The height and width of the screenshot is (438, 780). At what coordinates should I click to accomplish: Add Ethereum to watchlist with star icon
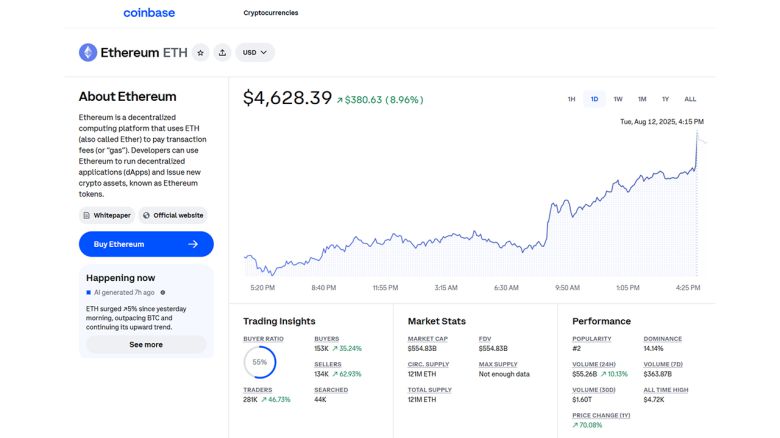pos(200,52)
